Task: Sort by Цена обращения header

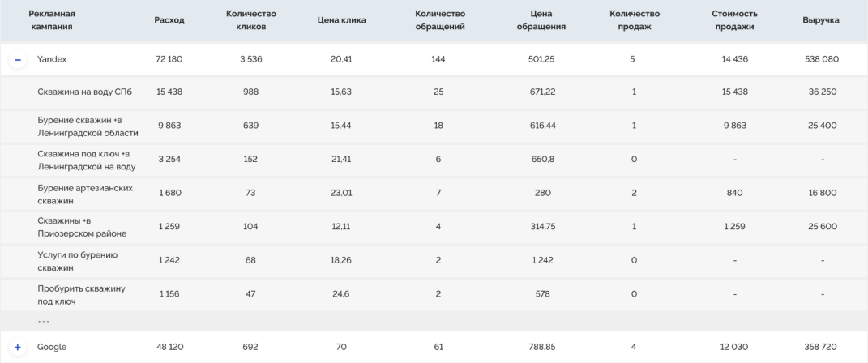Action: (541, 20)
